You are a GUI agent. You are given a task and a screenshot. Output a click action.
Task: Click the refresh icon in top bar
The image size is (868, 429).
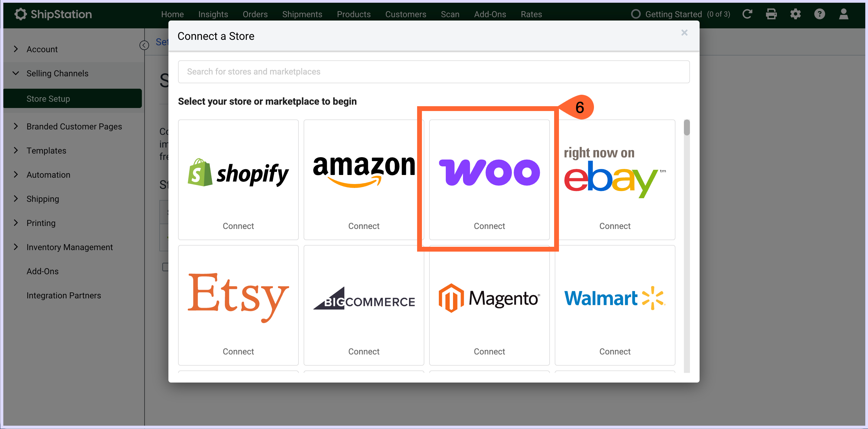click(x=747, y=14)
